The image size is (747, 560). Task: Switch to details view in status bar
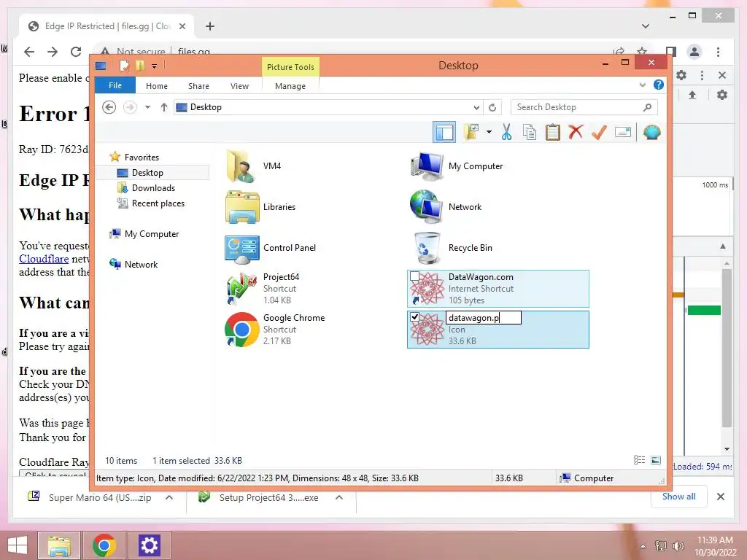[x=639, y=460]
